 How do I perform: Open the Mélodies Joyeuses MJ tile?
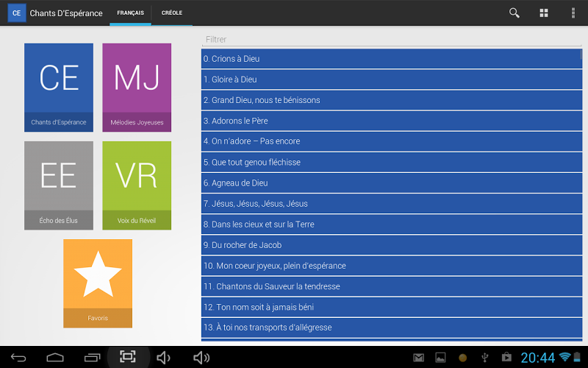(137, 88)
